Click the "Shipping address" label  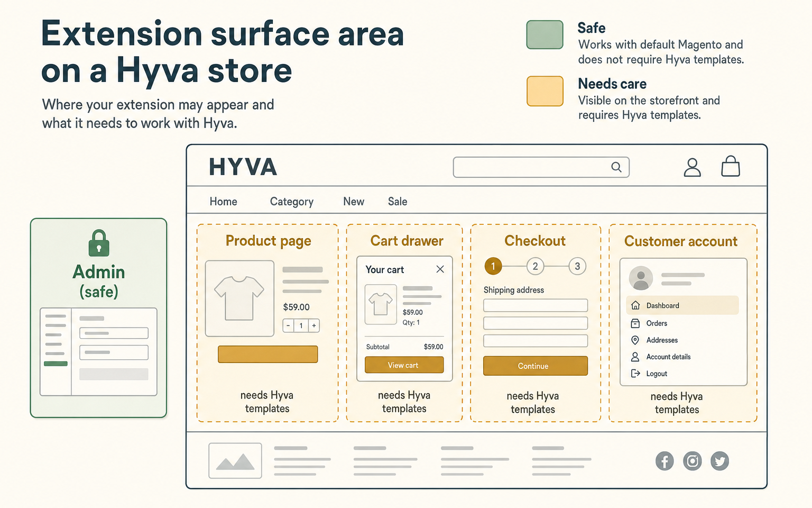pyautogui.click(x=514, y=290)
